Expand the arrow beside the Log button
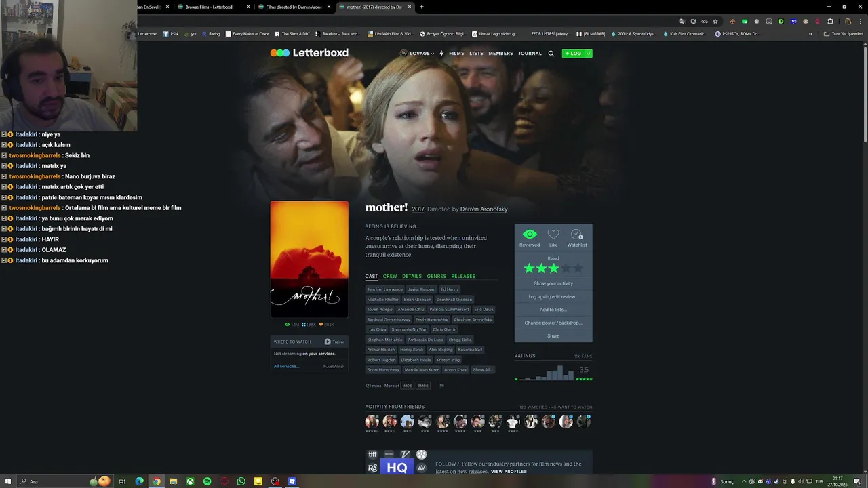This screenshot has height=488, width=868. click(x=588, y=54)
